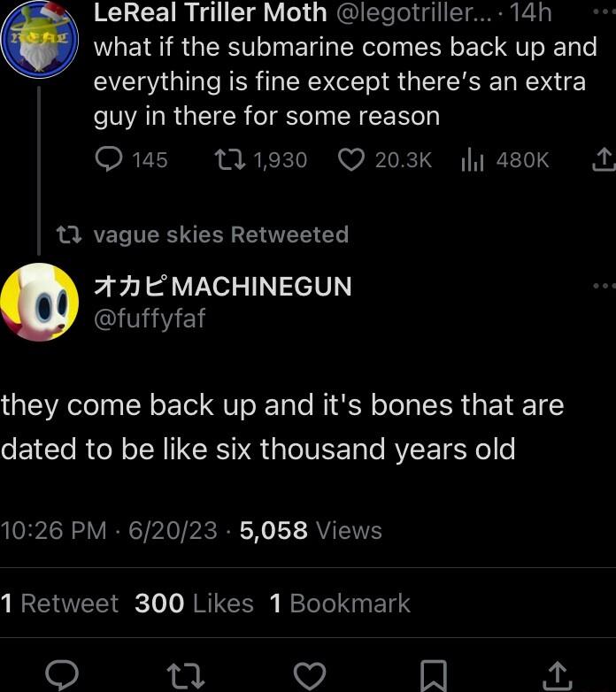
Task: Open the "vague skies Retweeted" label
Action: (x=220, y=235)
